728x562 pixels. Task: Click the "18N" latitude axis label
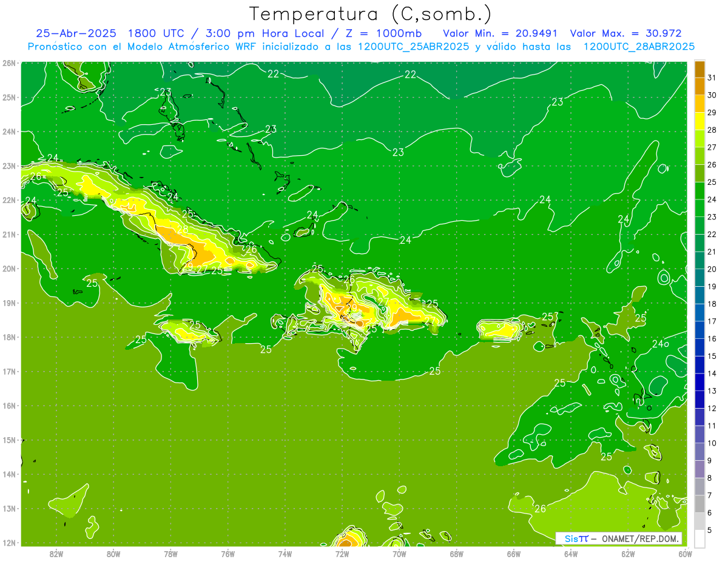[9, 337]
